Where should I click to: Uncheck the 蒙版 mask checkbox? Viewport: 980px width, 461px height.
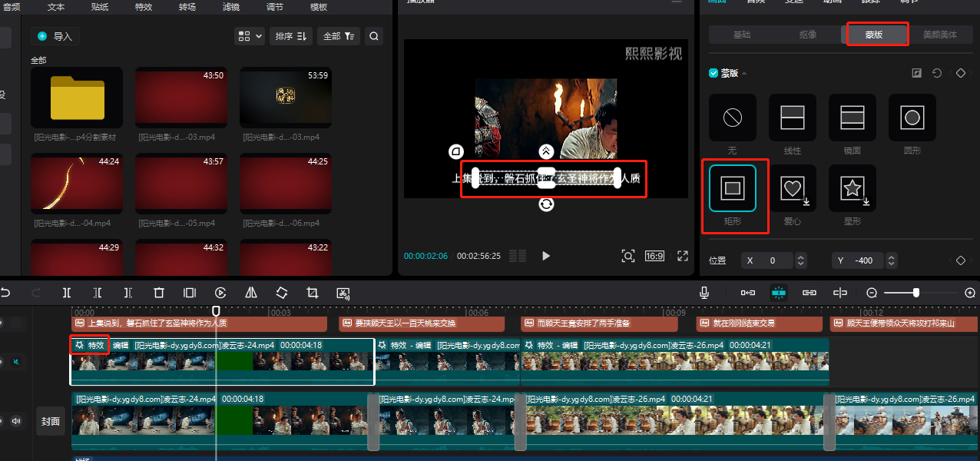point(713,73)
